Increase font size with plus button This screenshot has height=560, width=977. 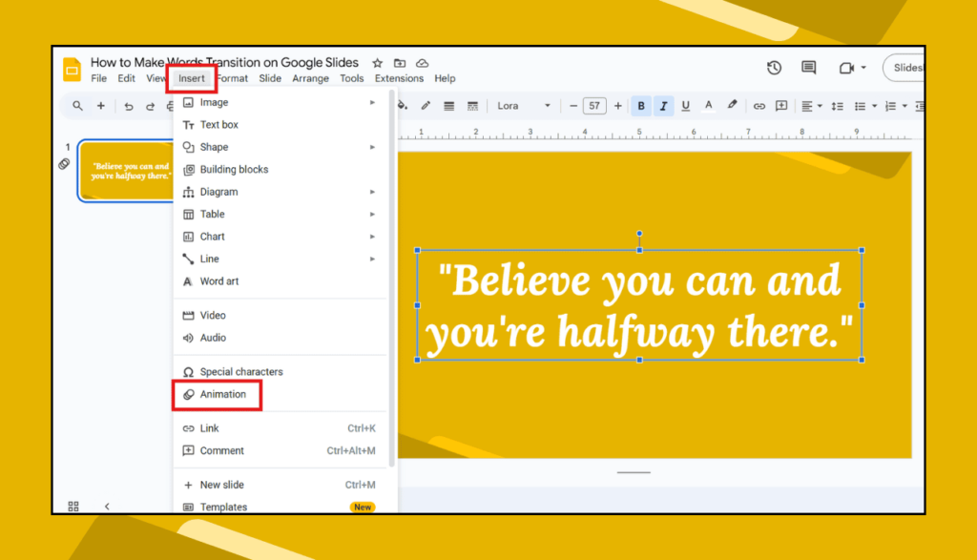tap(618, 106)
